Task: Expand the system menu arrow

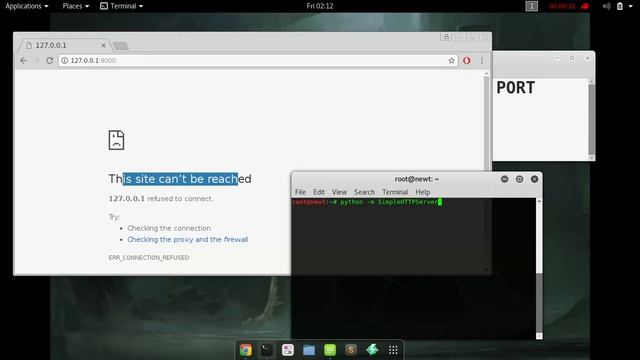Action: [x=631, y=6]
